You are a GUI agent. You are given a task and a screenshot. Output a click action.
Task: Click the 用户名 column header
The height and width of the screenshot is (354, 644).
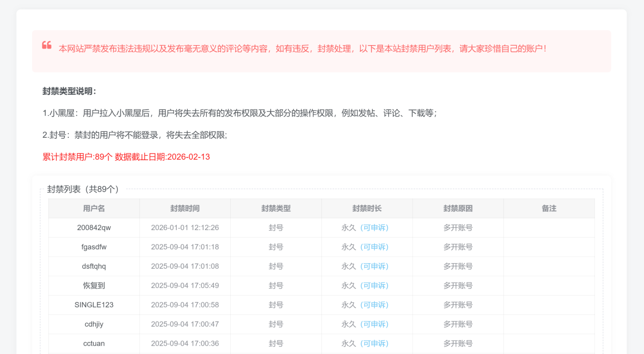point(94,209)
